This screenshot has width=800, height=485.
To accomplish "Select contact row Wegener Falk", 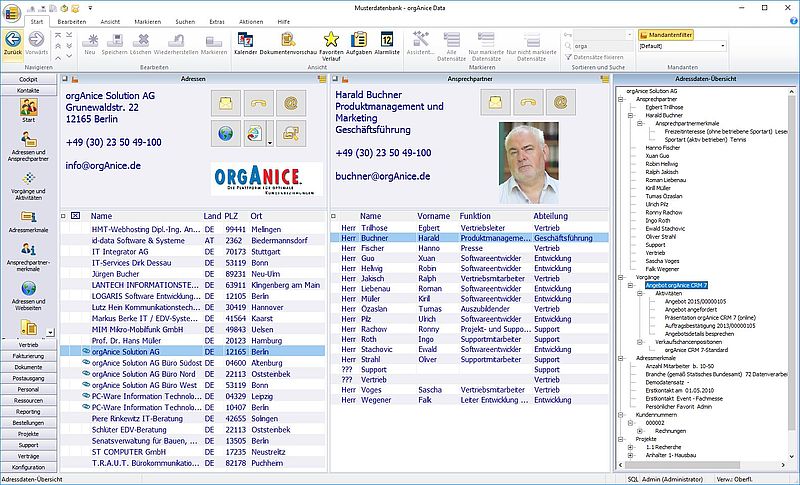I will click(x=469, y=400).
